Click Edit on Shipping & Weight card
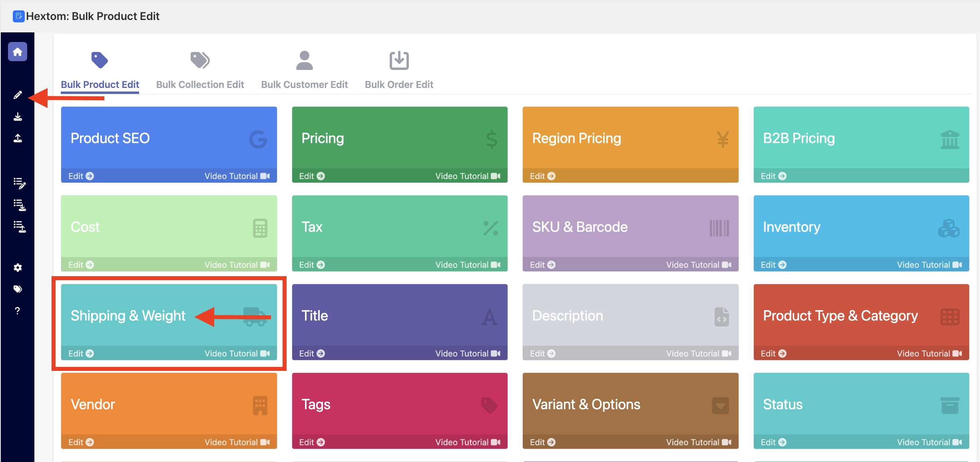The width and height of the screenshot is (980, 462). [x=81, y=353]
